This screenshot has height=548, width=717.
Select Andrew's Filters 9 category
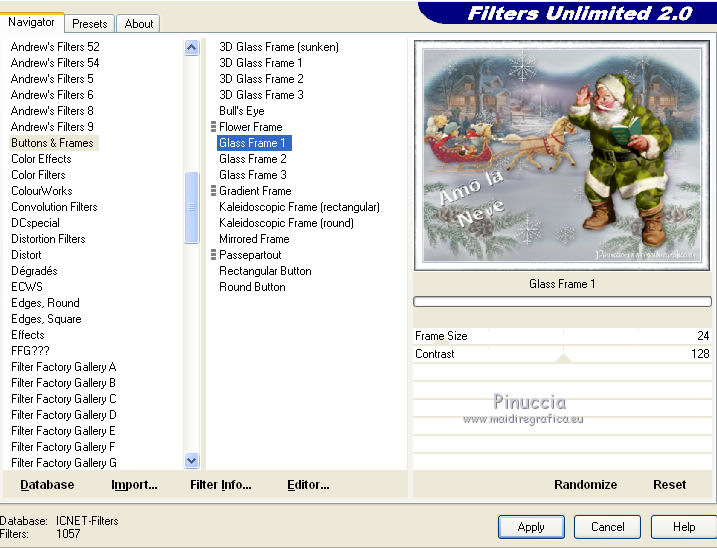click(x=52, y=127)
